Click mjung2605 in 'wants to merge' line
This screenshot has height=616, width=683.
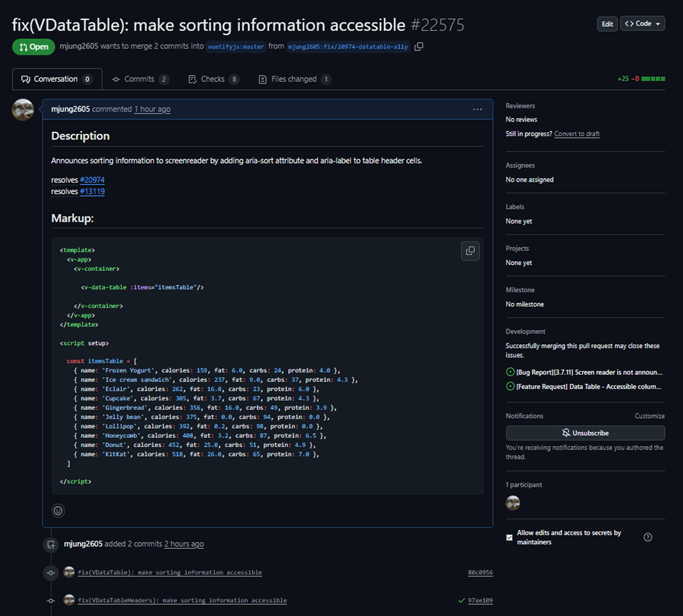(x=79, y=46)
